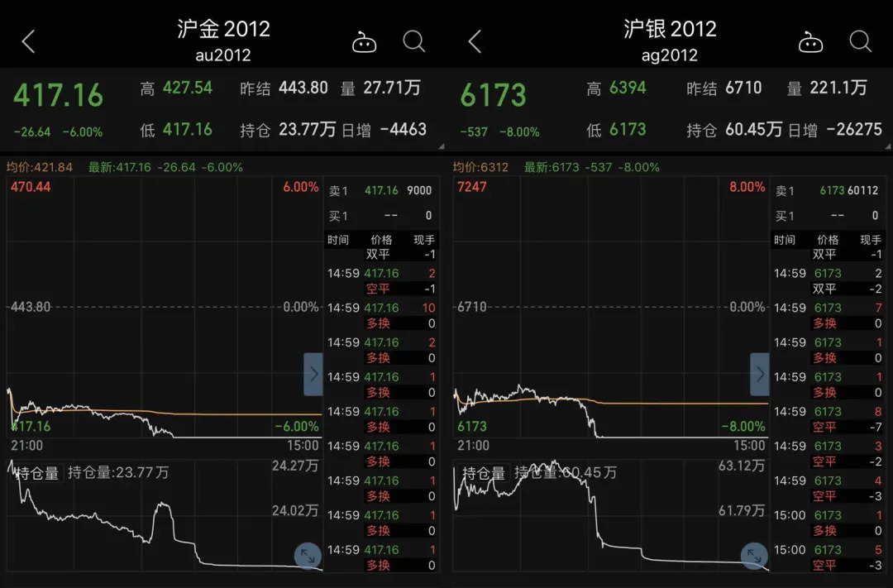Image resolution: width=893 pixels, height=588 pixels.
Task: Collapse the trade list beside 沪银 chart
Action: pyautogui.click(x=760, y=375)
